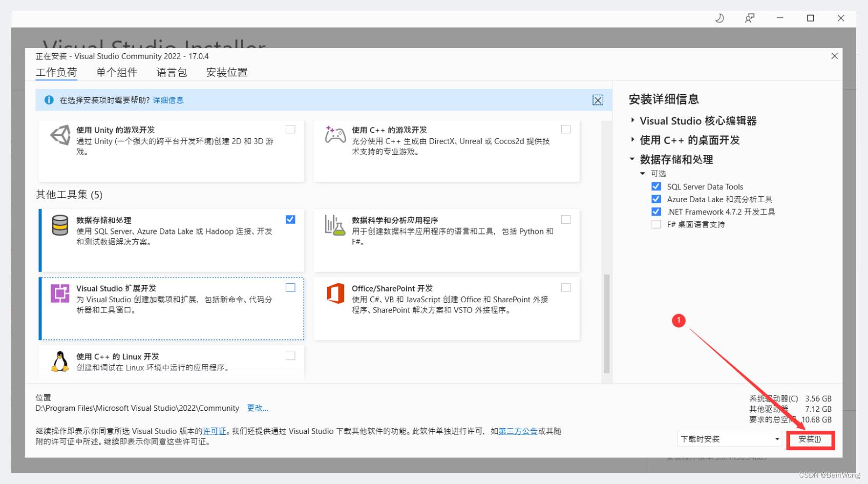868x484 pixels.
Task: Expand the C++ desktop development details
Action: click(633, 140)
